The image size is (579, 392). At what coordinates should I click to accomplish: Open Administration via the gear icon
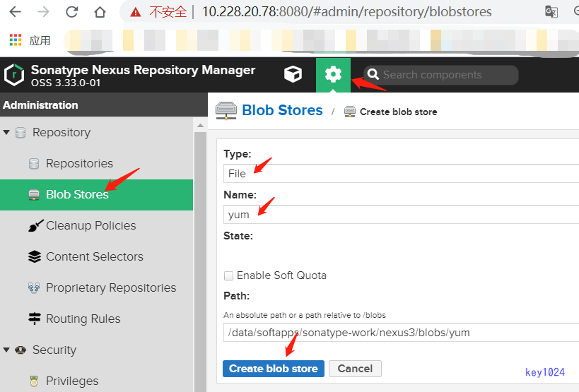point(333,75)
